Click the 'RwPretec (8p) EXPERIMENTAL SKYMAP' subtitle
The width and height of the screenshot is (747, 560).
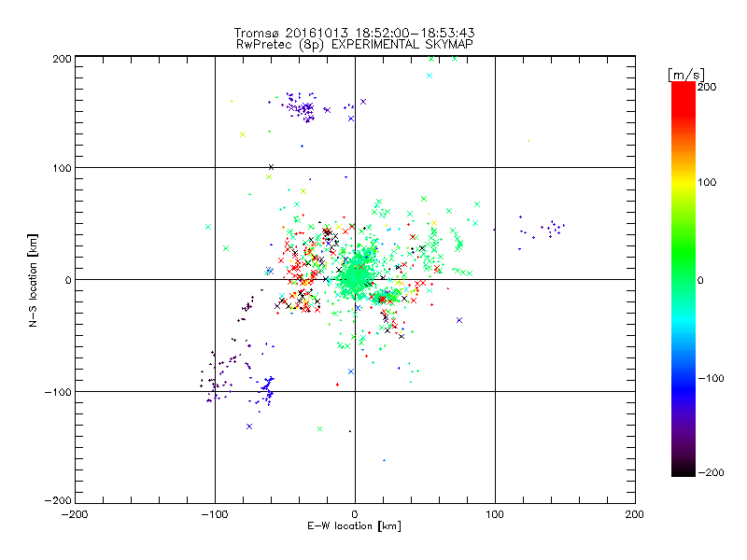[355, 45]
